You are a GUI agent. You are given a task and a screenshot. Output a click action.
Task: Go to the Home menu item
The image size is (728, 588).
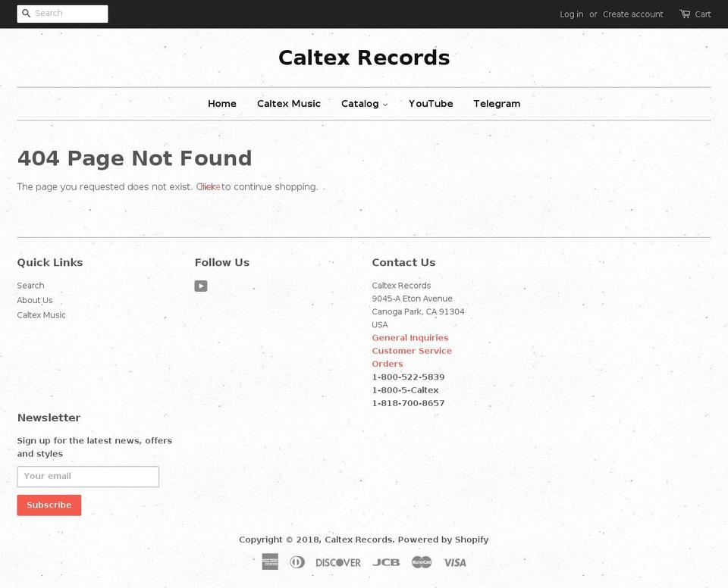click(222, 104)
